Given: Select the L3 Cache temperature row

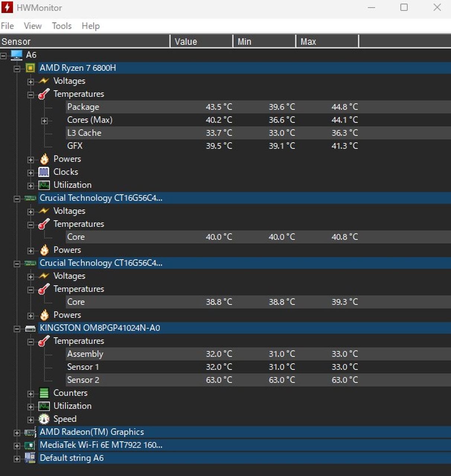Looking at the screenshot, I should click(84, 133).
